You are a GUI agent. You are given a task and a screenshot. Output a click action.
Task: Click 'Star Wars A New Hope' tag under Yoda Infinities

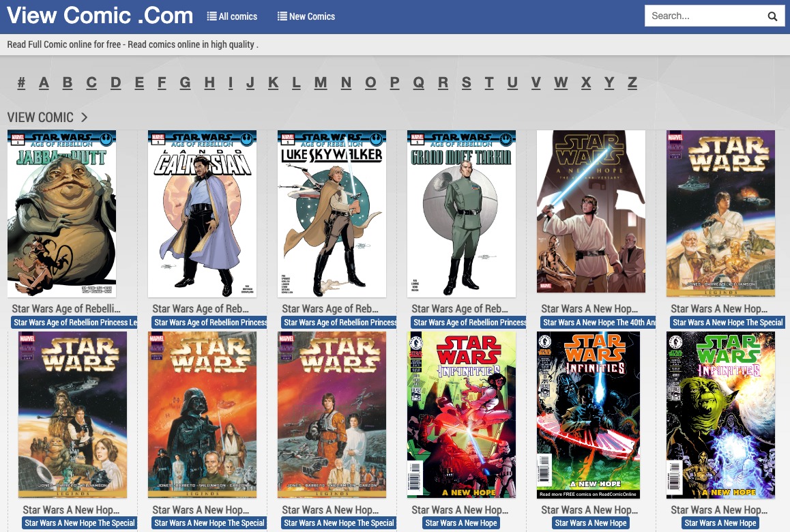pos(720,523)
